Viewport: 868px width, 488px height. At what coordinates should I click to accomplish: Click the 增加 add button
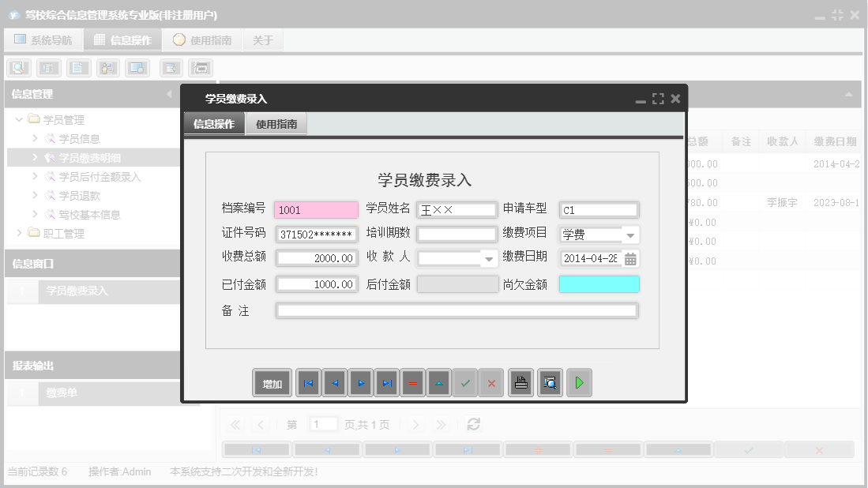pyautogui.click(x=271, y=383)
